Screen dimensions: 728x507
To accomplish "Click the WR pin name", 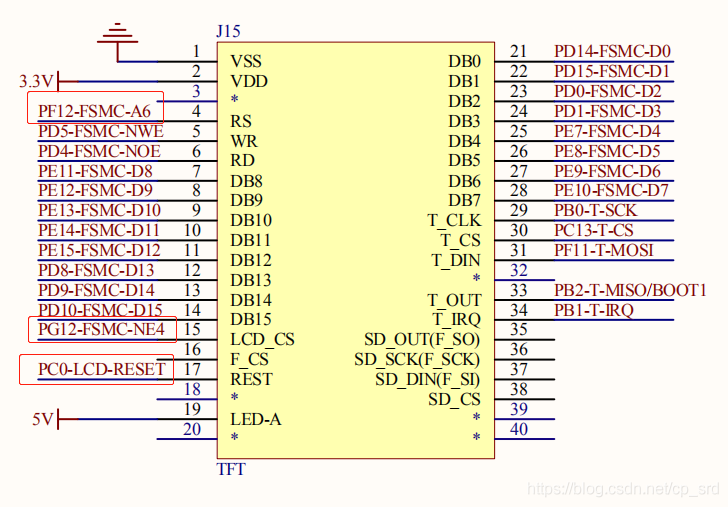I will pos(244,141).
